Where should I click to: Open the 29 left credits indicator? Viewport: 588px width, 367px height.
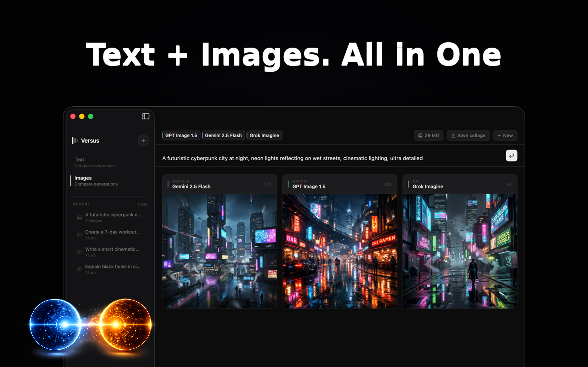click(428, 135)
